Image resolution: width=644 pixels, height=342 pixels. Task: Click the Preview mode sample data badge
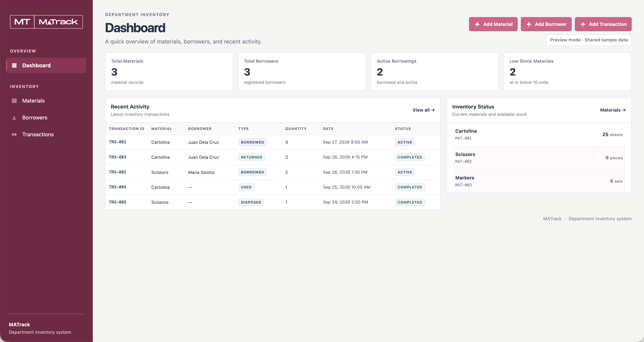pos(589,40)
